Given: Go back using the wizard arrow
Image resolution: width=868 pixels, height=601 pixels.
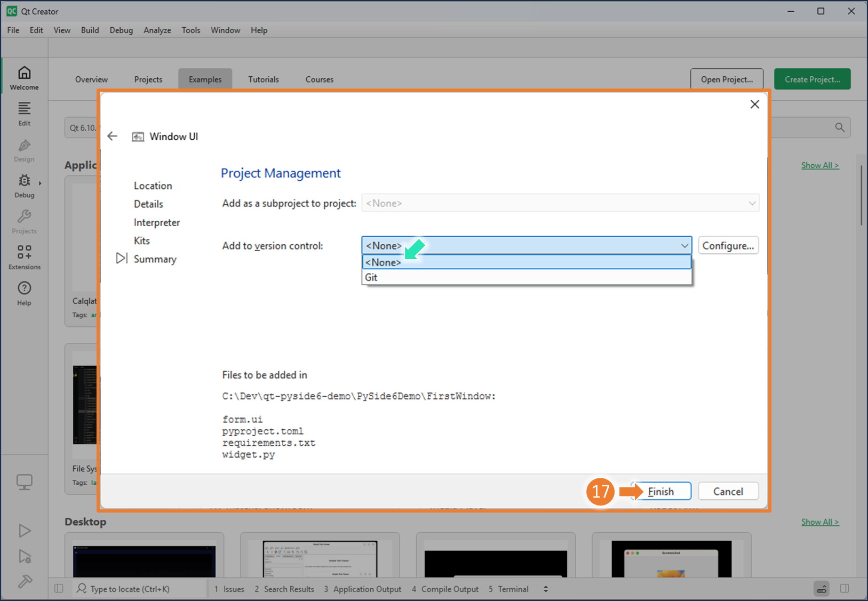Looking at the screenshot, I should tap(112, 136).
